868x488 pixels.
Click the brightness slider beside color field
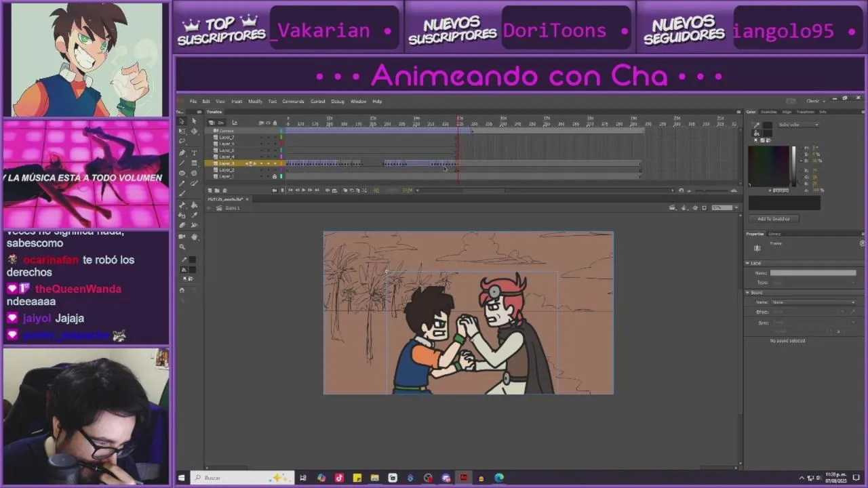[793, 166]
